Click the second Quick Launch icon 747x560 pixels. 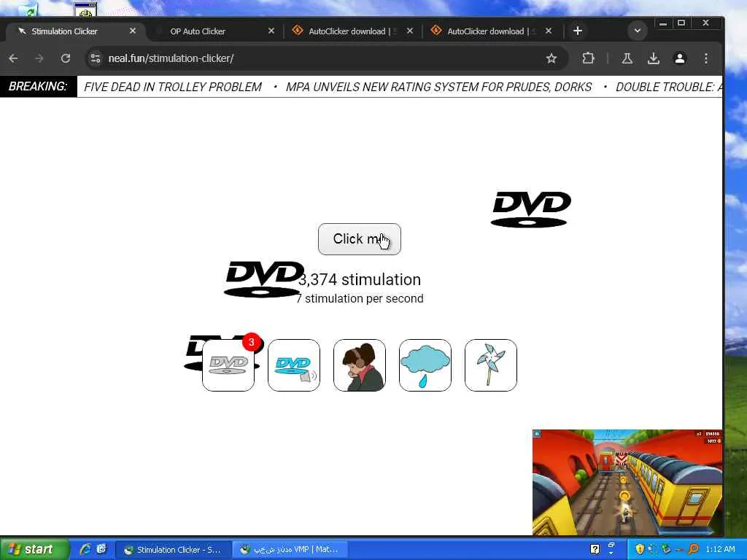pos(101,549)
